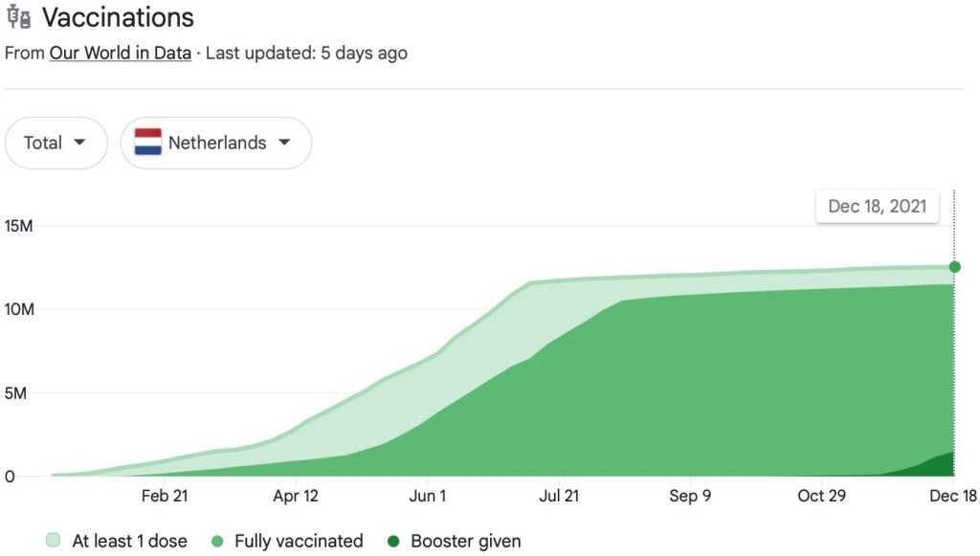This screenshot has width=980, height=556.
Task: Click the arrow next to Total
Action: (78, 143)
